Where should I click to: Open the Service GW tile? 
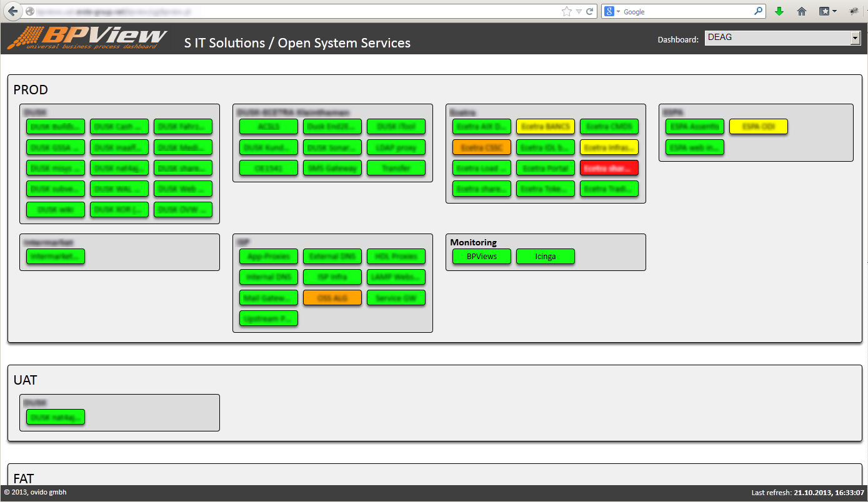396,298
